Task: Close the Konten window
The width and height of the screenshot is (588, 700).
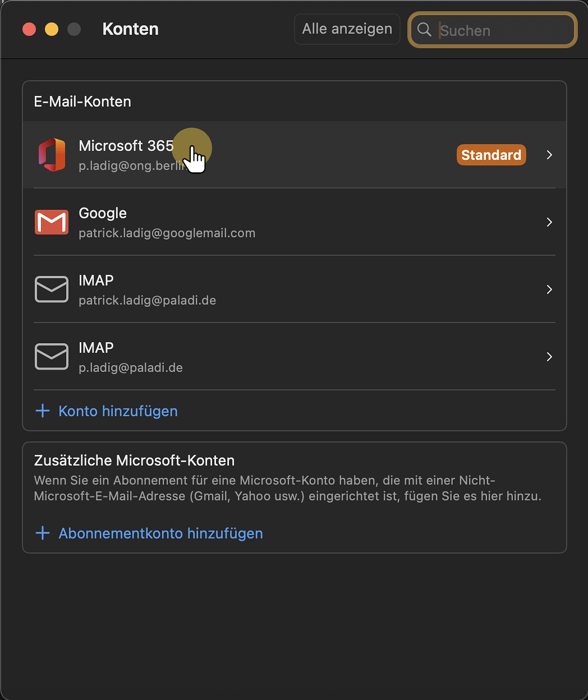Action: coord(29,29)
